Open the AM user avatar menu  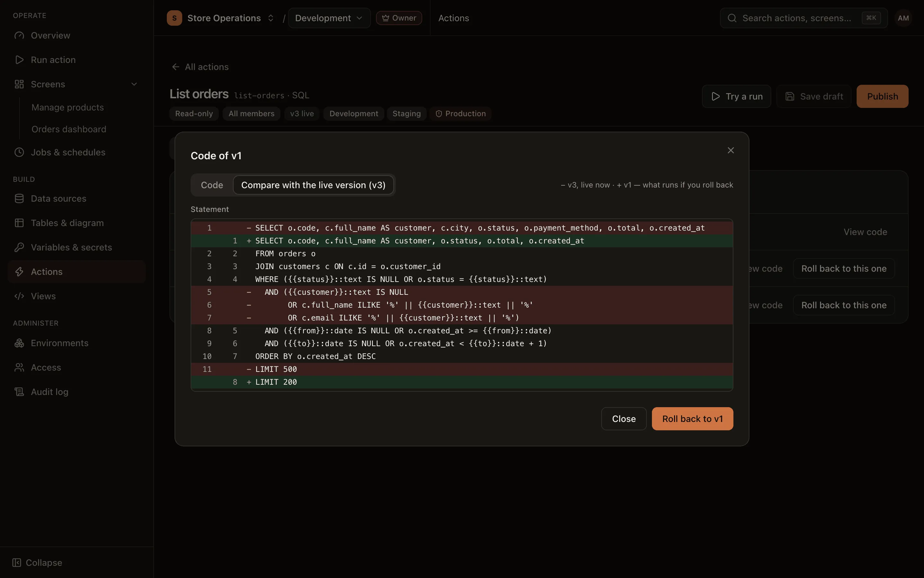click(903, 18)
